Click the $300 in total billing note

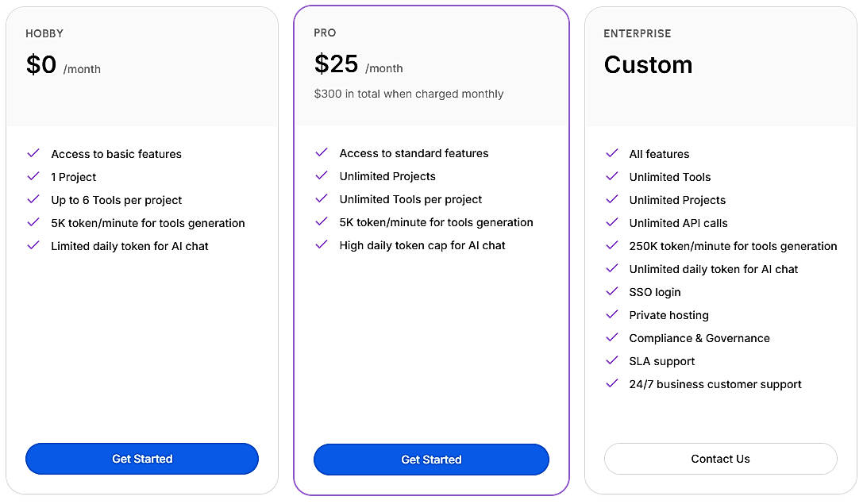(x=409, y=94)
